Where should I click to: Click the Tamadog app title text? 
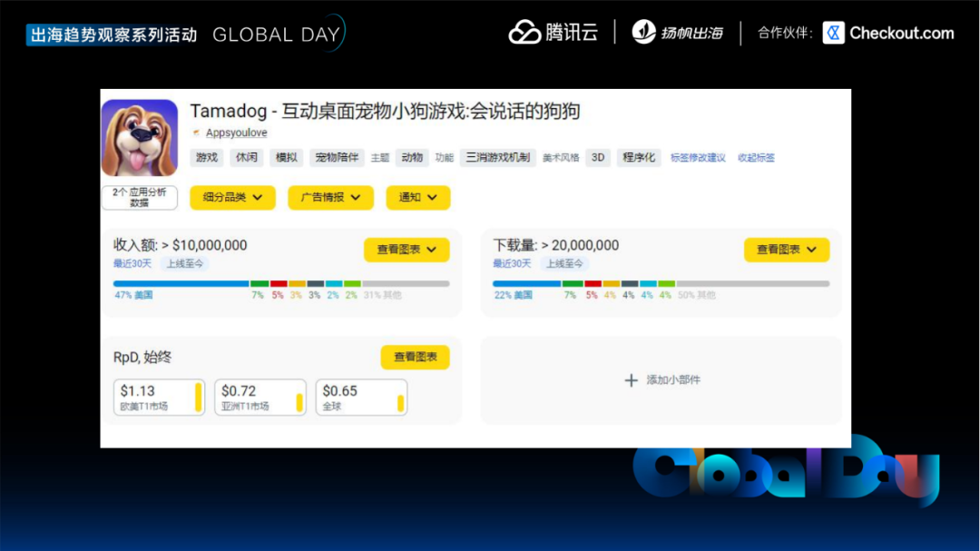coord(385,112)
